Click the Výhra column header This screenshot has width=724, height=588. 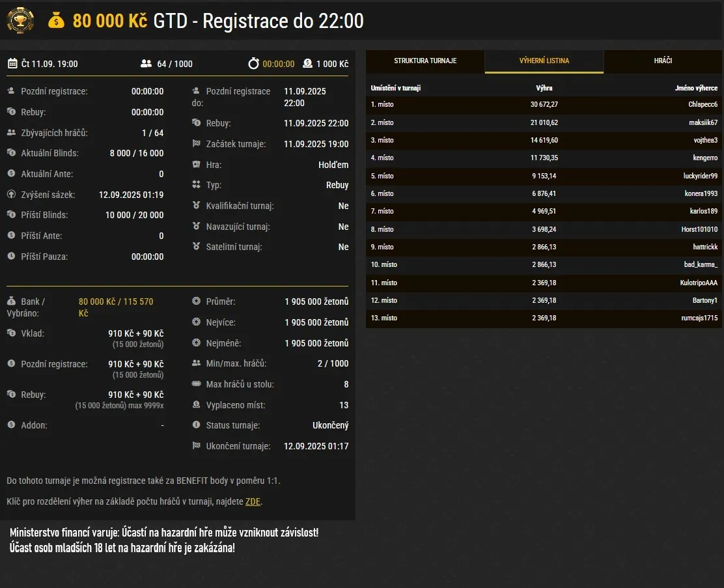click(x=544, y=88)
